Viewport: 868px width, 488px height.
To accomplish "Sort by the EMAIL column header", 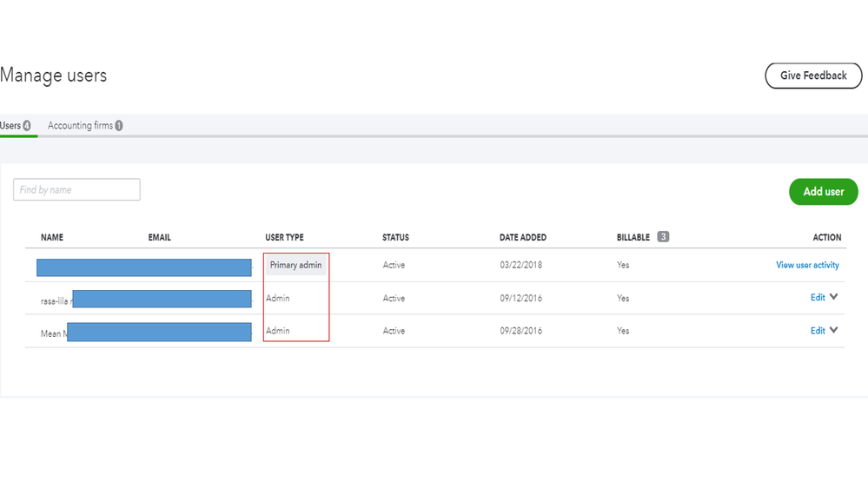I will coord(159,237).
